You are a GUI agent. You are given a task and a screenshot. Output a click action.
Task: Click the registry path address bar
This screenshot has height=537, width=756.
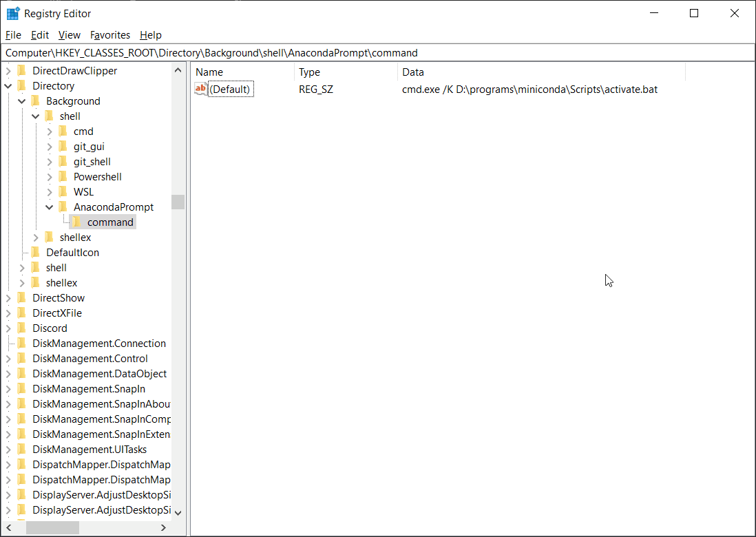[x=377, y=53]
